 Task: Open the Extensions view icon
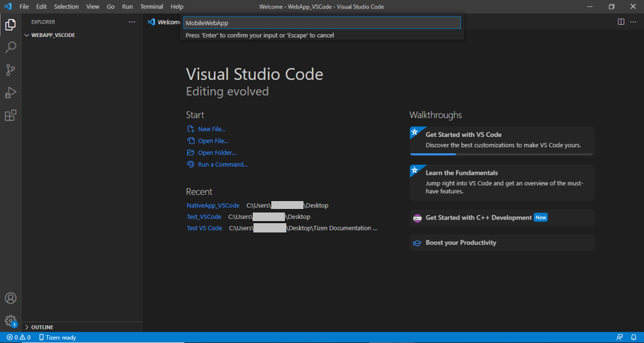click(x=11, y=116)
